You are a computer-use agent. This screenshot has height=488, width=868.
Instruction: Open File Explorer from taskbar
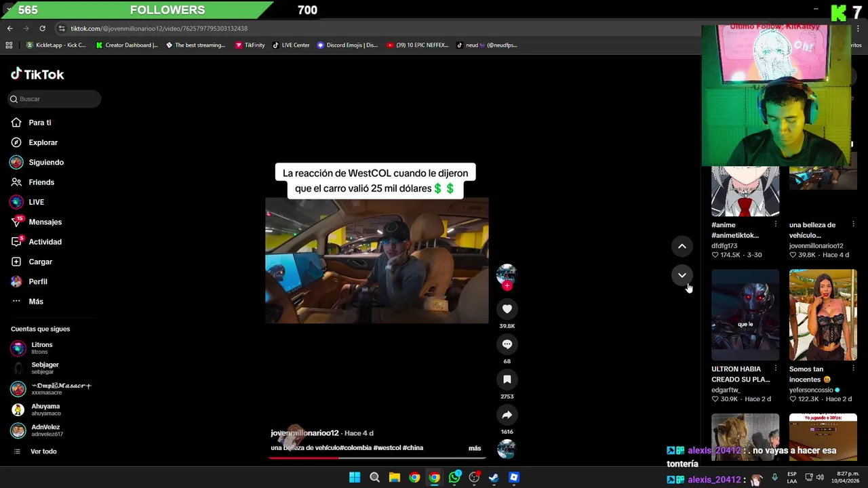coord(394,478)
